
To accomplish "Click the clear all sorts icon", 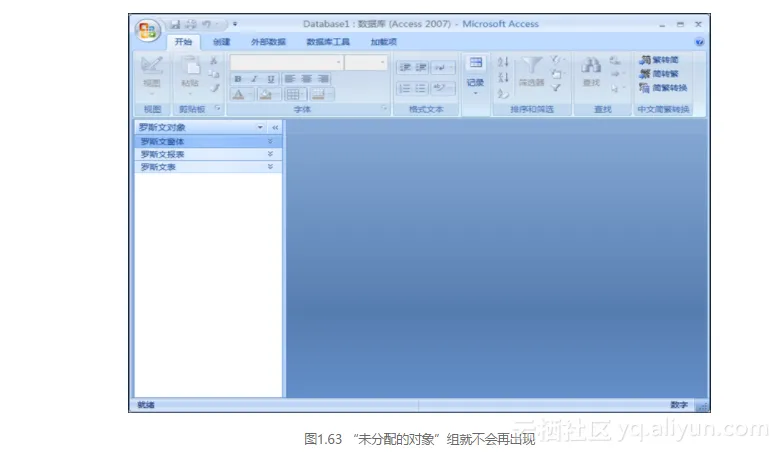I will tap(503, 93).
